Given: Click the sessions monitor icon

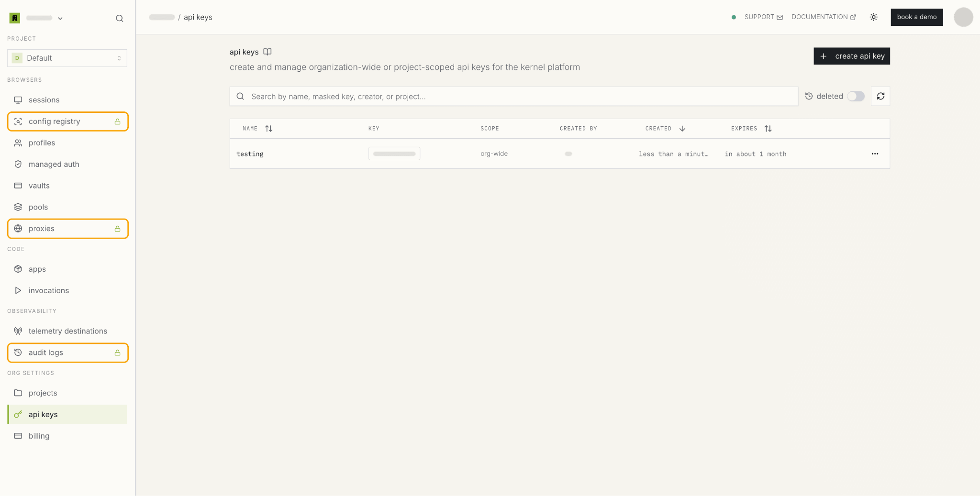Looking at the screenshot, I should (18, 100).
